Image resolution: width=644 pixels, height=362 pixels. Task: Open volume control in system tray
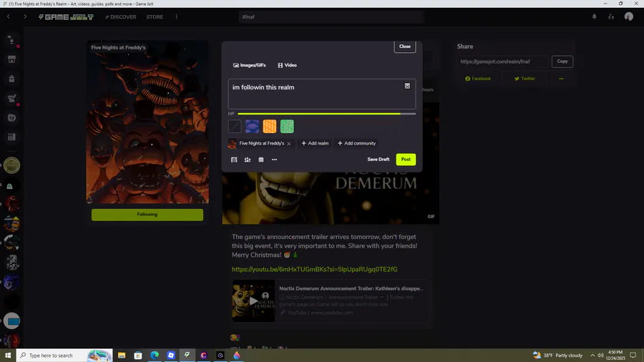coord(600,356)
